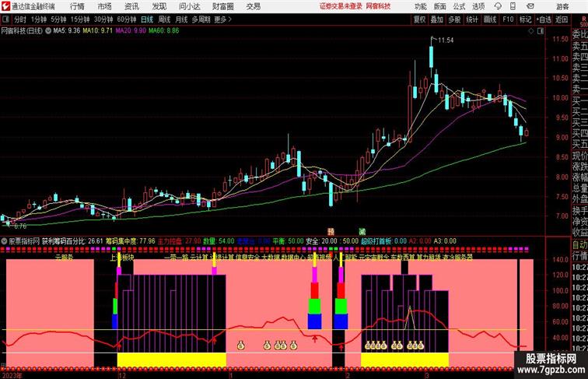Expand the 更多 periods dropdown

click(222, 19)
